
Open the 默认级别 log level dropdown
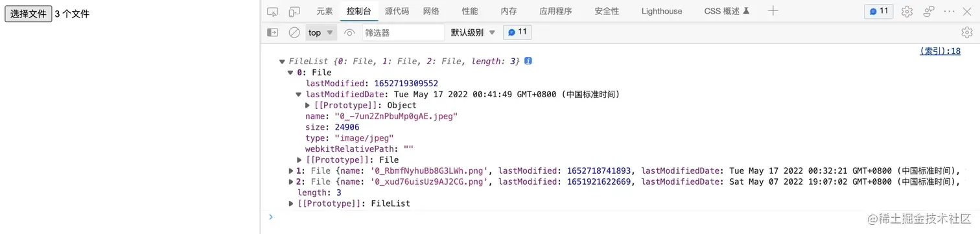[x=473, y=32]
